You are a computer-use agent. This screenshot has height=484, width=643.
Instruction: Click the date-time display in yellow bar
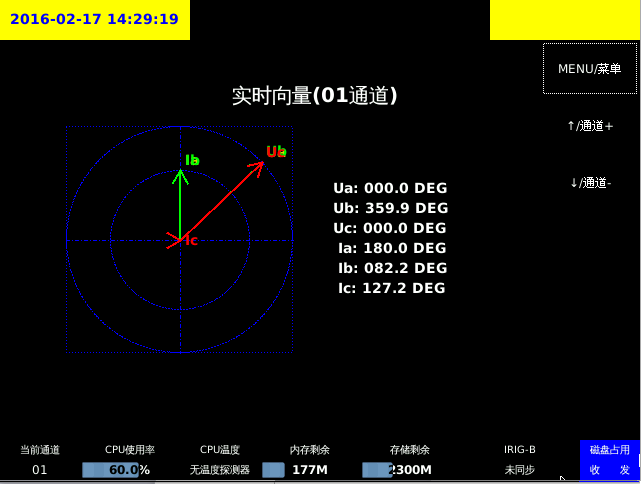pos(95,19)
